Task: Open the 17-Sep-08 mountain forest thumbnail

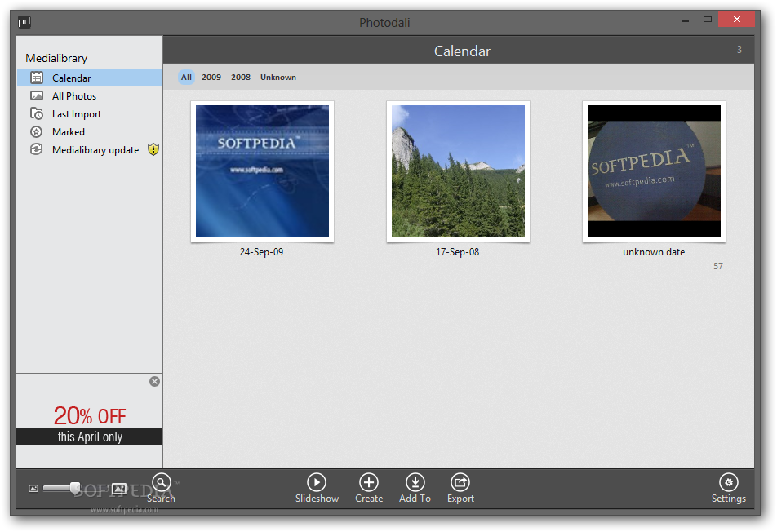Action: click(x=458, y=171)
